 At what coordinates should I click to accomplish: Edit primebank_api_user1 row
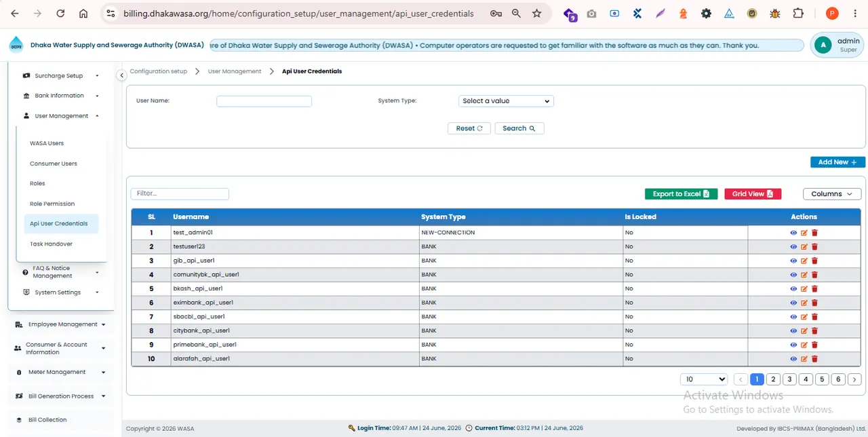[x=804, y=345]
